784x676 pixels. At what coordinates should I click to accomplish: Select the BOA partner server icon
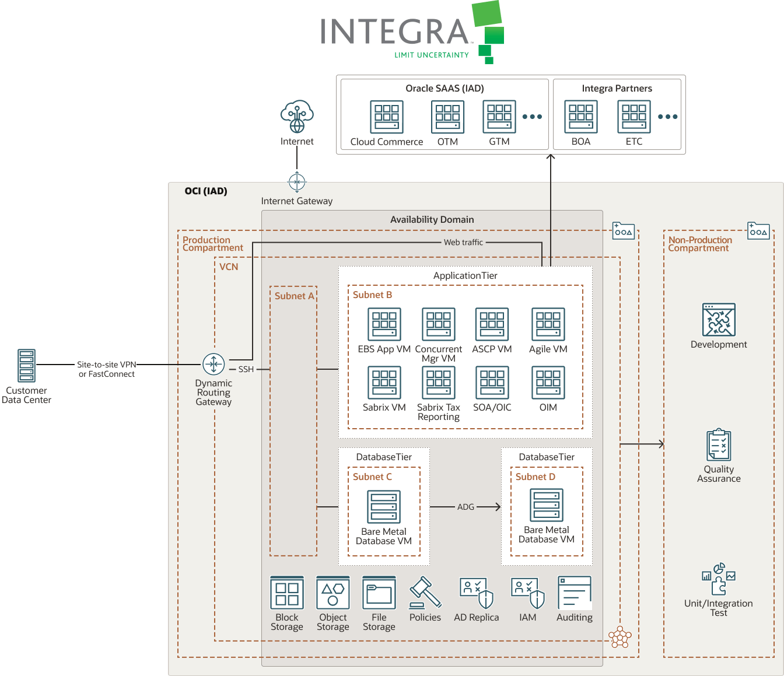[x=581, y=117]
